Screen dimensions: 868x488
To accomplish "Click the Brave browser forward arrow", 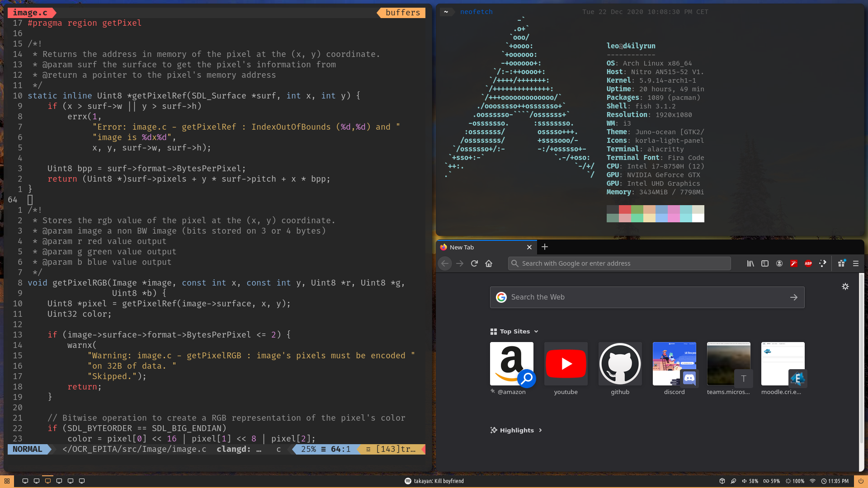I will coord(460,263).
